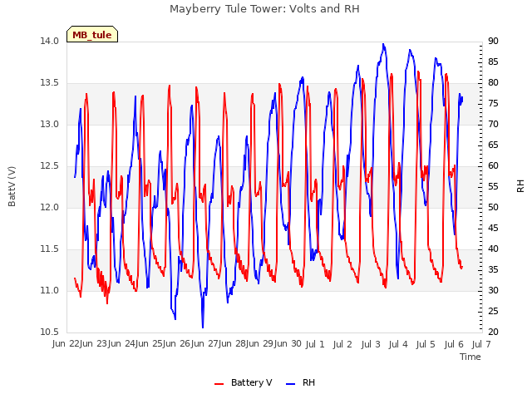Click the 75 right axis value

493,103
